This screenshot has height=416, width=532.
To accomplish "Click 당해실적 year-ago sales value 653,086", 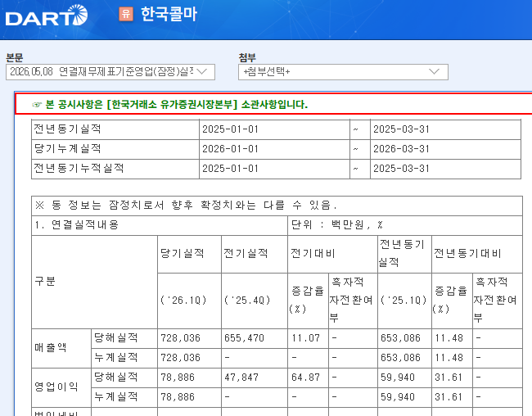I will 400,338.
